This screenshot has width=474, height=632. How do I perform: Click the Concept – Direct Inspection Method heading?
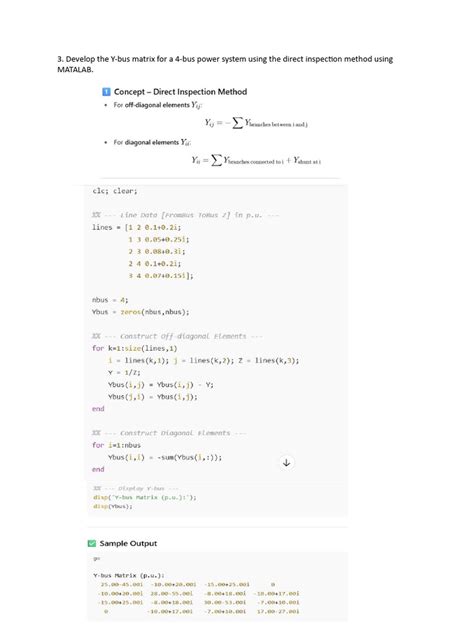pyautogui.click(x=180, y=92)
